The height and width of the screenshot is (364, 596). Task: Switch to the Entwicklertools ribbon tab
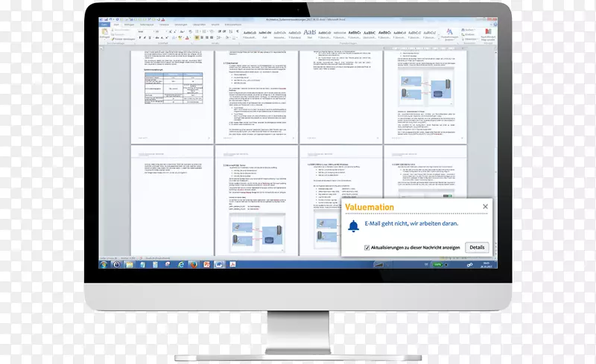233,25
